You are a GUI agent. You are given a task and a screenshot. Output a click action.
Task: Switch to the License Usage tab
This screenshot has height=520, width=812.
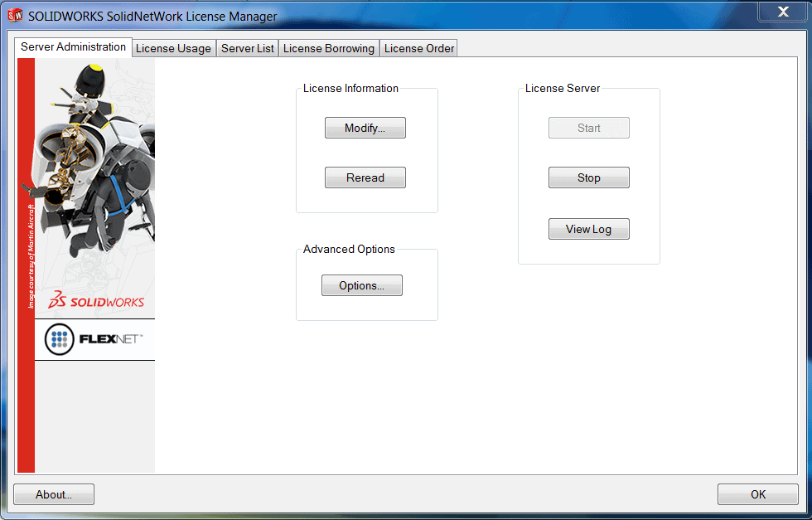[x=173, y=48]
